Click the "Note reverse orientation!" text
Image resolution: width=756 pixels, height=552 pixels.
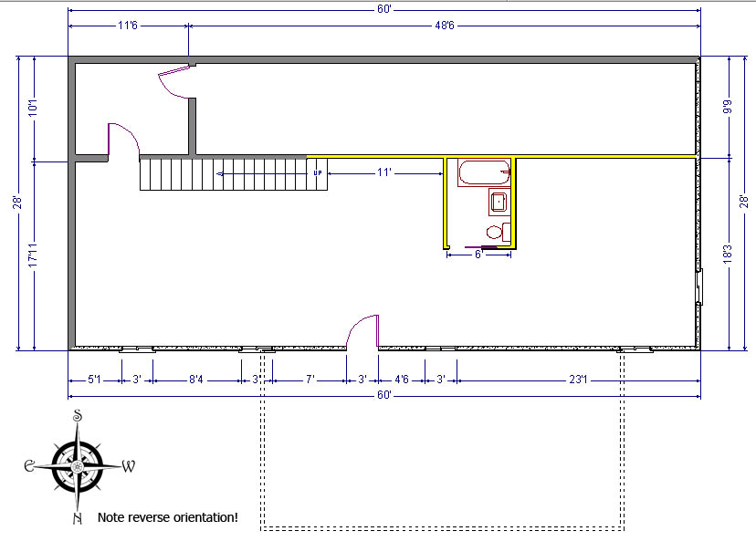pyautogui.click(x=168, y=517)
